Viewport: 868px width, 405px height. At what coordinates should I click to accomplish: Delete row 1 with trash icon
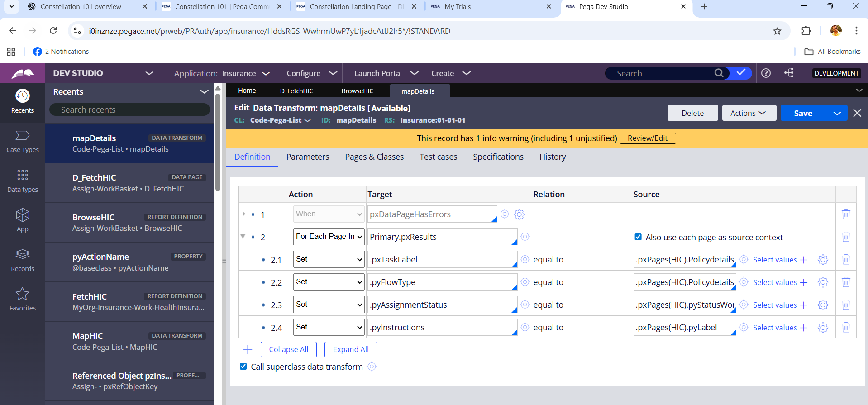click(x=846, y=214)
